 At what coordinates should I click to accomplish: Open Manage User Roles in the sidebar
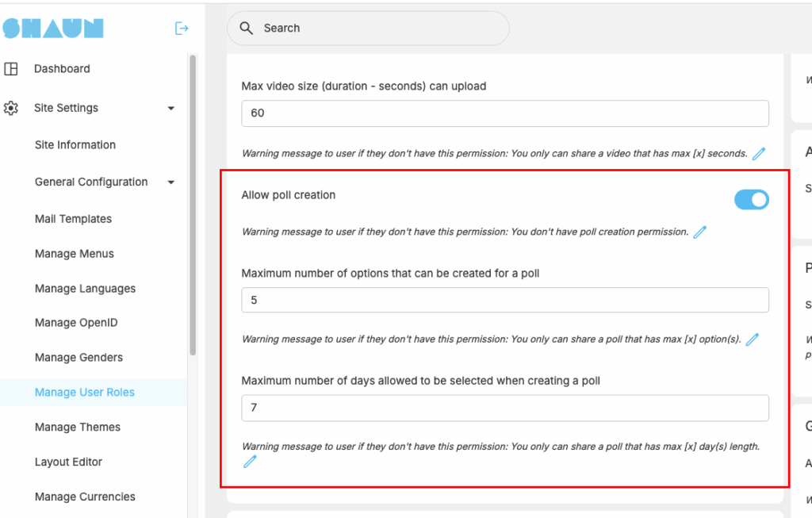pyautogui.click(x=85, y=393)
